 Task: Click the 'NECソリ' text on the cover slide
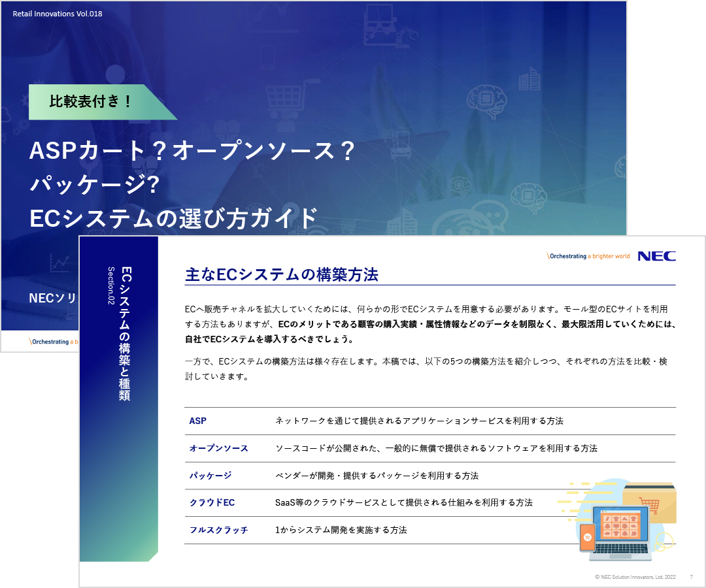pos(53,298)
